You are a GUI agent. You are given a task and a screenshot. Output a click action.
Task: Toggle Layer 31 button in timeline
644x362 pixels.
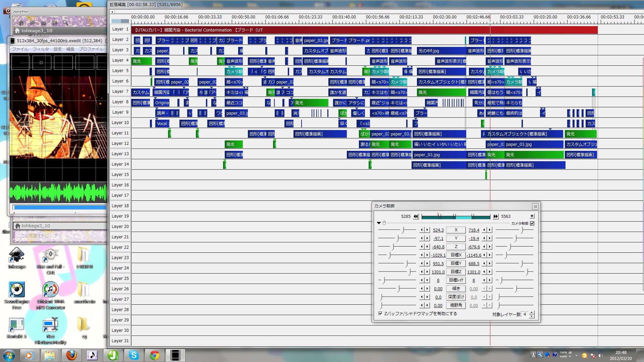point(120,341)
